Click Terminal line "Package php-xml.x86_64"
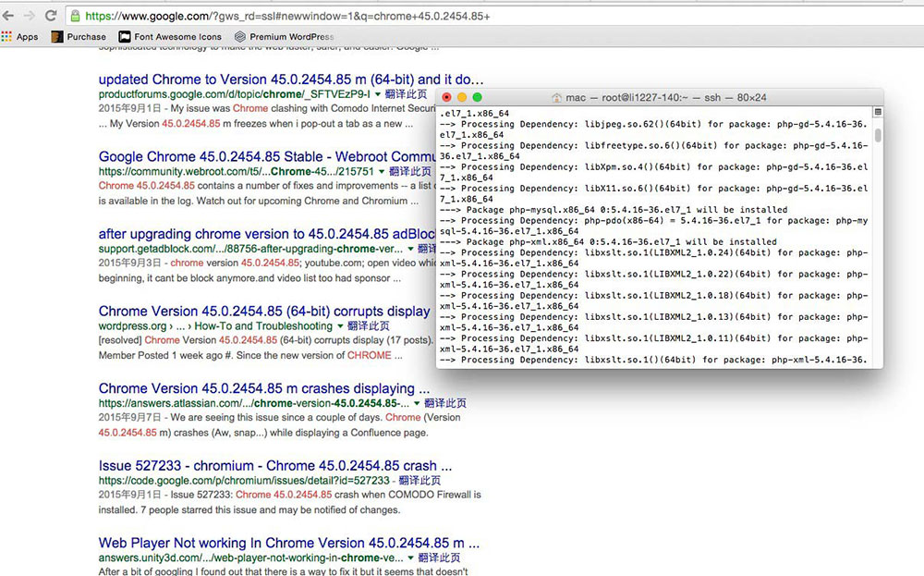The width and height of the screenshot is (924, 576). 608,241
